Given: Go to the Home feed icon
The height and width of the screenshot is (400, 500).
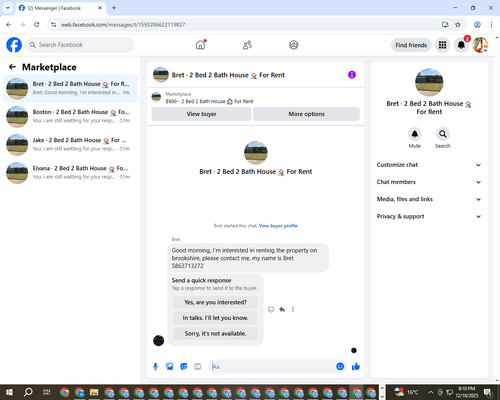Looking at the screenshot, I should pos(200,45).
